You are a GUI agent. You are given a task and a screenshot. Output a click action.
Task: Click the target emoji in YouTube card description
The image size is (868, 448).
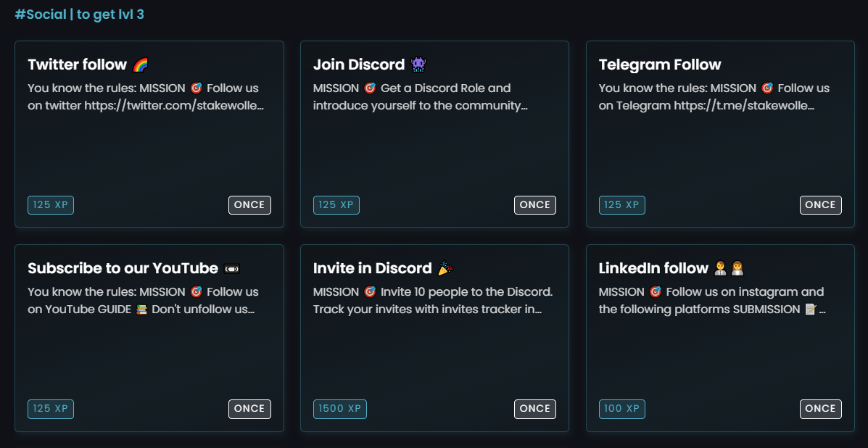pos(196,291)
